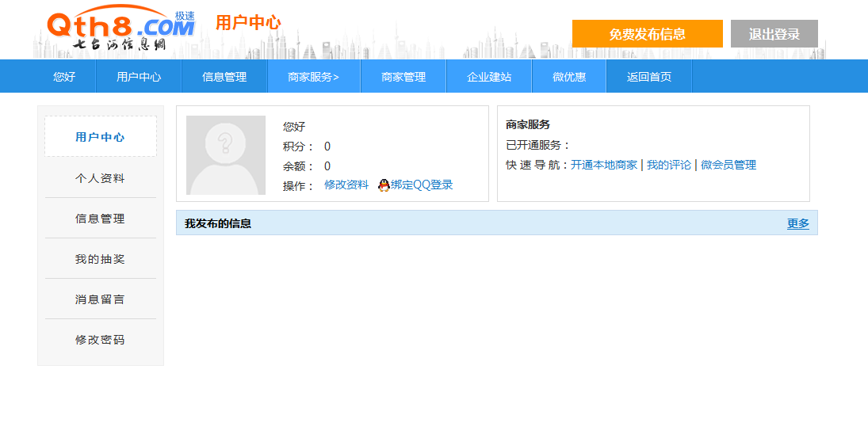Viewport: 868px width, 434px height.
Task: Return to homepage via 返回首页
Action: click(x=649, y=77)
